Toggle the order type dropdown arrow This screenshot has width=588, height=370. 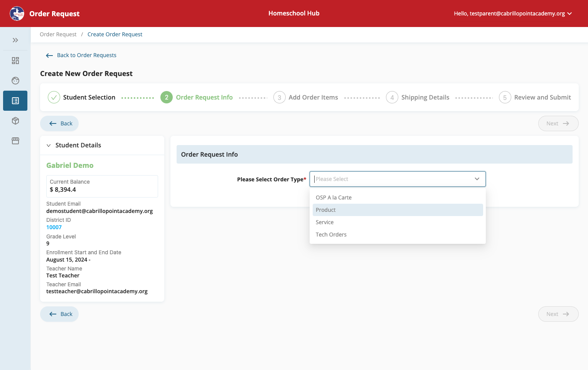[477, 179]
